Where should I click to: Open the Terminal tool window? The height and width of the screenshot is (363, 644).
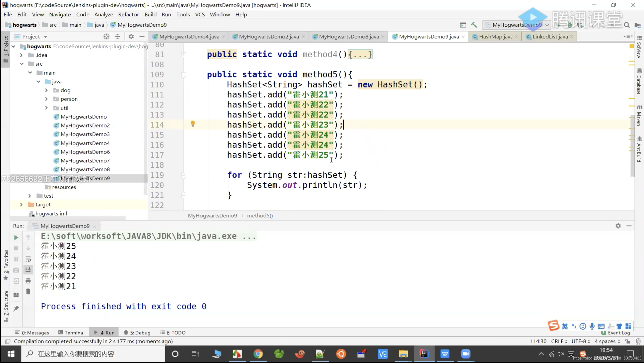coord(71,333)
